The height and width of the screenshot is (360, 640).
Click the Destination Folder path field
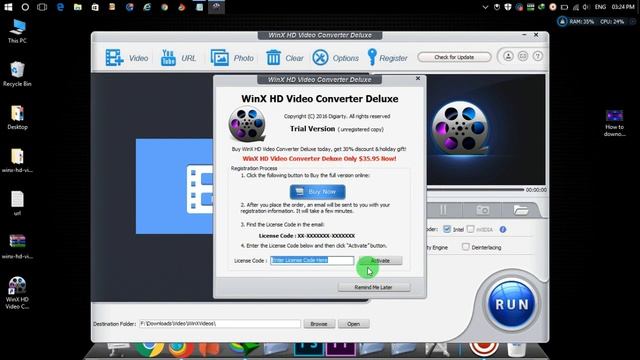pyautogui.click(x=220, y=324)
